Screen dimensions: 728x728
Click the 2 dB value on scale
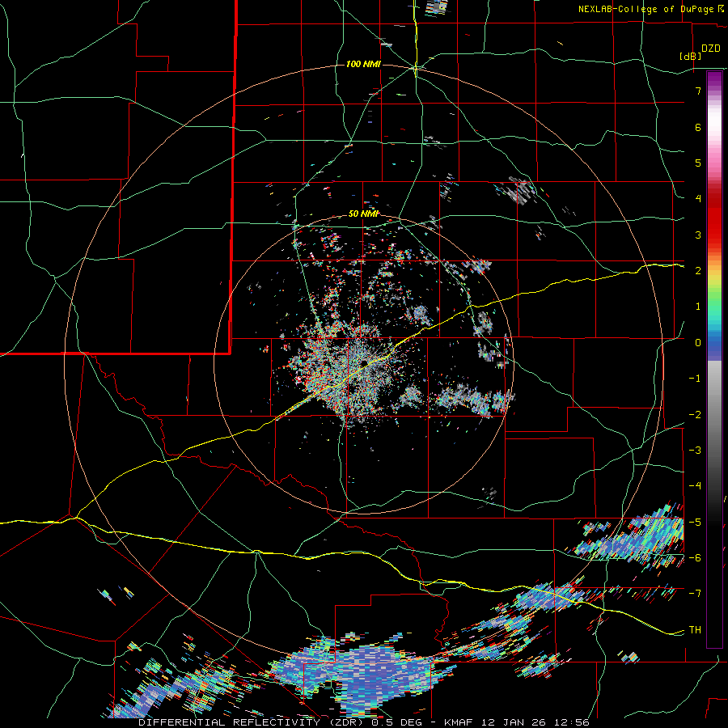tap(698, 271)
